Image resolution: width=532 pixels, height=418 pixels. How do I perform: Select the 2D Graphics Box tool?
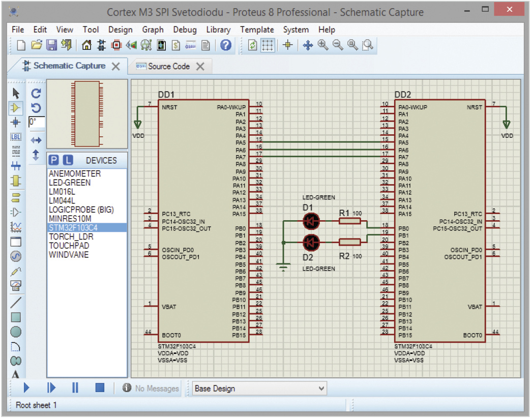point(16,317)
